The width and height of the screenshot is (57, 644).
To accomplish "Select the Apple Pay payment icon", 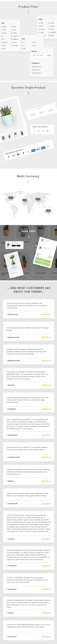I will (38, 149).
